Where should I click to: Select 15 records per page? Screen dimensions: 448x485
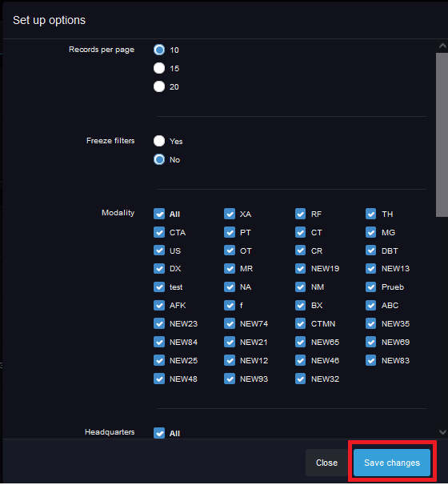click(159, 68)
